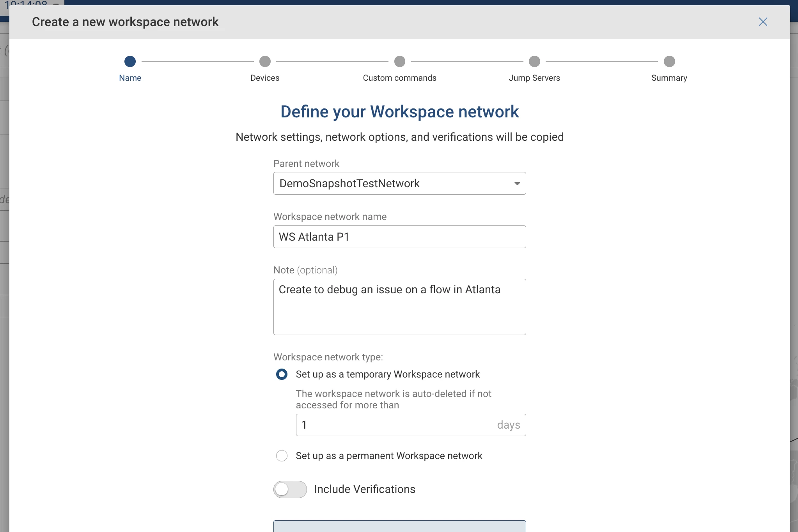The height and width of the screenshot is (532, 798).
Task: Click the Custom commands step circle
Action: click(399, 62)
